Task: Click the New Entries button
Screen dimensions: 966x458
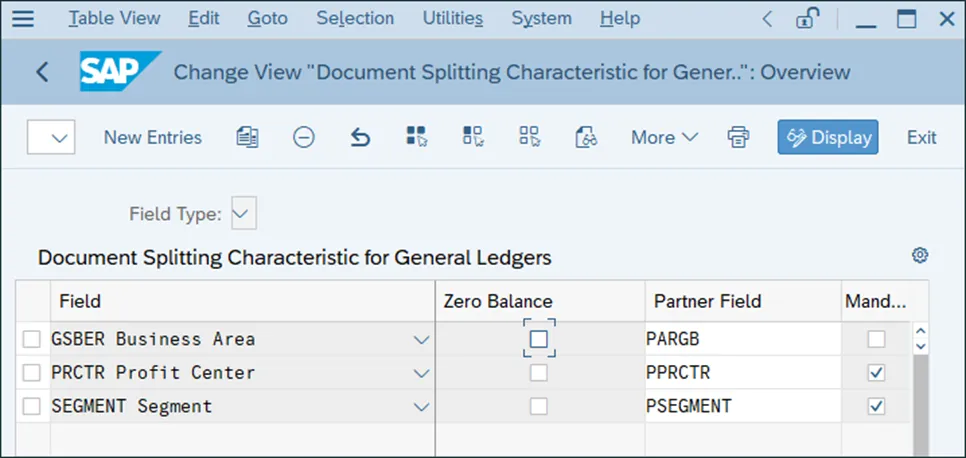Action: click(x=152, y=137)
